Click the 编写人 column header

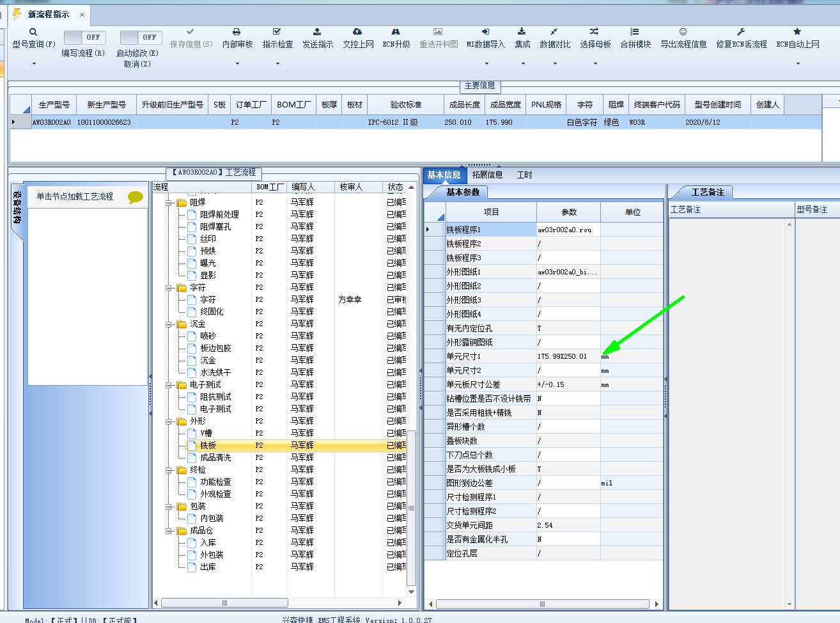(311, 187)
